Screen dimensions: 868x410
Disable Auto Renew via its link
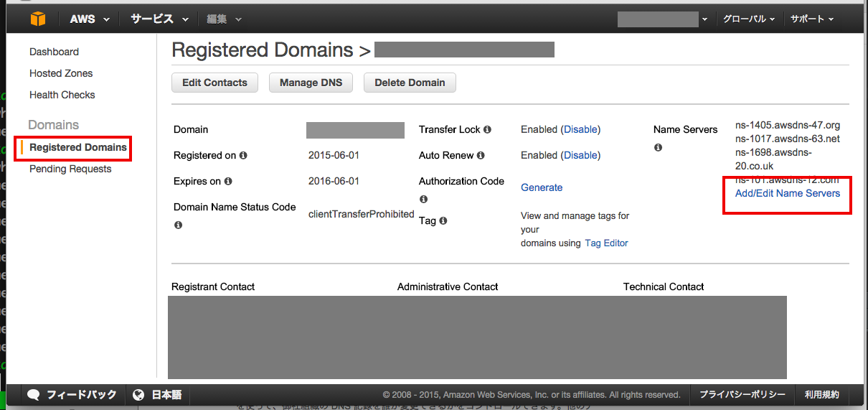(580, 155)
